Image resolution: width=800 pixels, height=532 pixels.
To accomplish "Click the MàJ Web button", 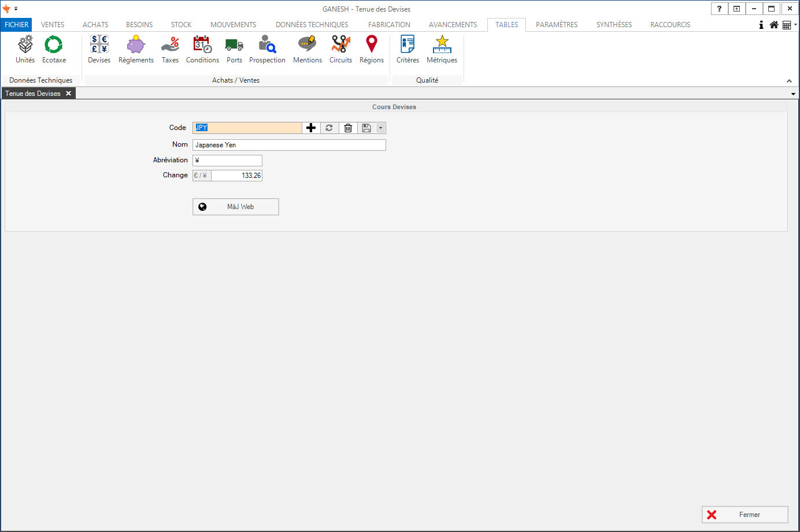I will (x=236, y=207).
